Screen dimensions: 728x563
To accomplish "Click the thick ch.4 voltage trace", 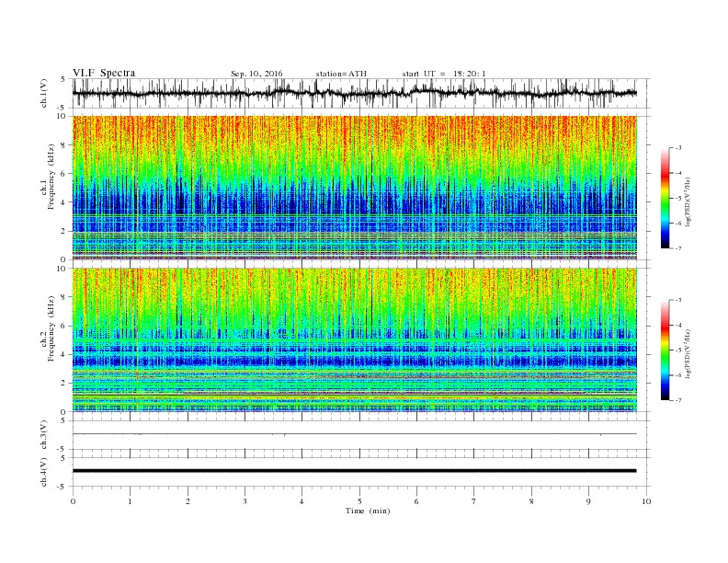I will point(355,471).
